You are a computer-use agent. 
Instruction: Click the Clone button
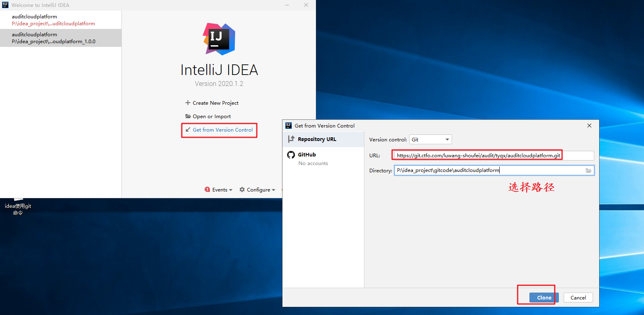click(x=544, y=297)
